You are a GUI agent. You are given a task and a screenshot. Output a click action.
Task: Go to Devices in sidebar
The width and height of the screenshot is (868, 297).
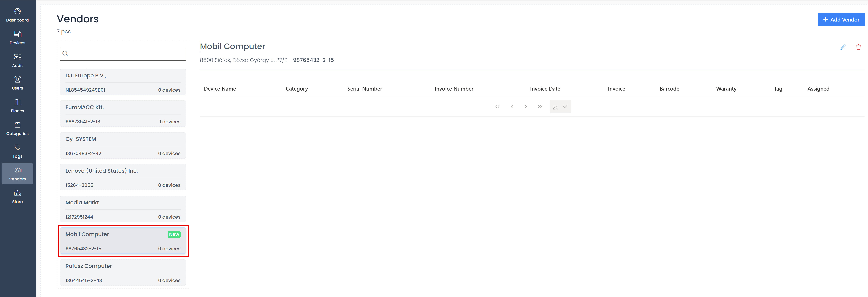coord(18,38)
